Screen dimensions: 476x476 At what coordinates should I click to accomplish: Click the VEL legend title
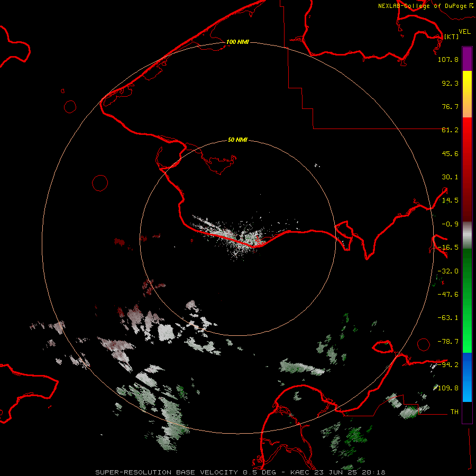click(x=465, y=32)
